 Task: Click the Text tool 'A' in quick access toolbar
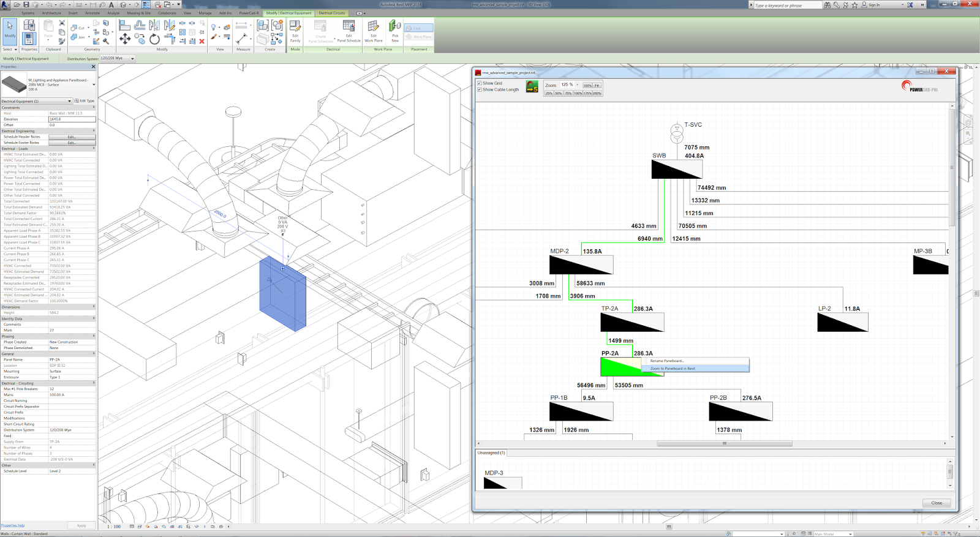pyautogui.click(x=111, y=4)
